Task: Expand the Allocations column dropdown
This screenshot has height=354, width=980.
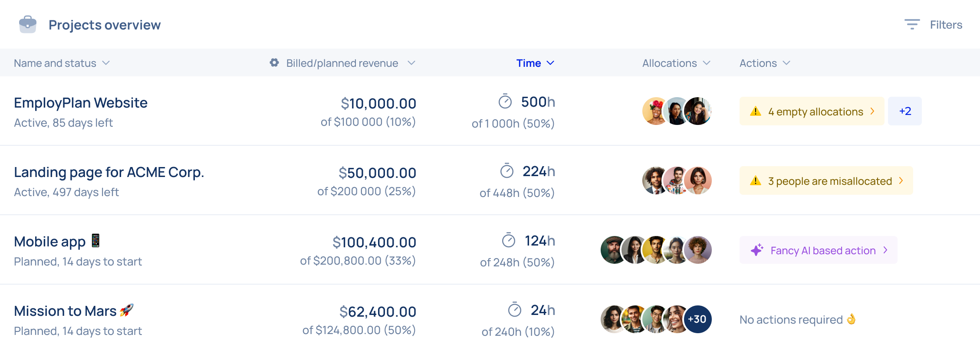Action: (x=705, y=63)
